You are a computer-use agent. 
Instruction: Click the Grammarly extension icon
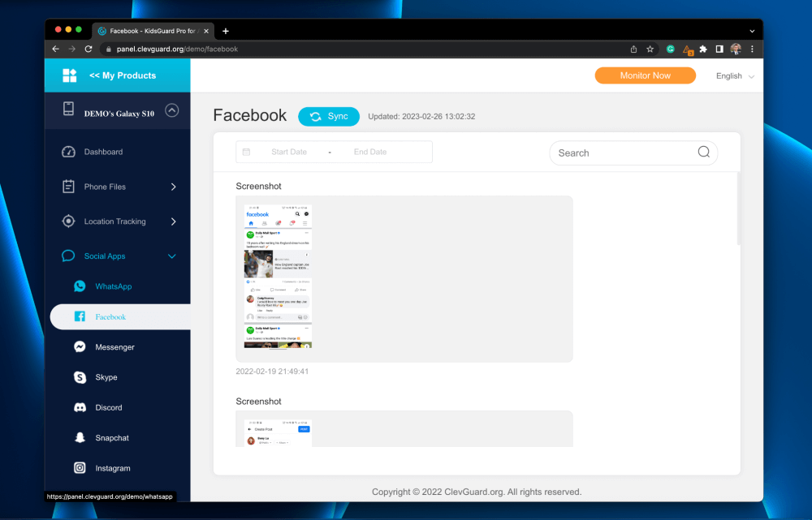pyautogui.click(x=671, y=49)
